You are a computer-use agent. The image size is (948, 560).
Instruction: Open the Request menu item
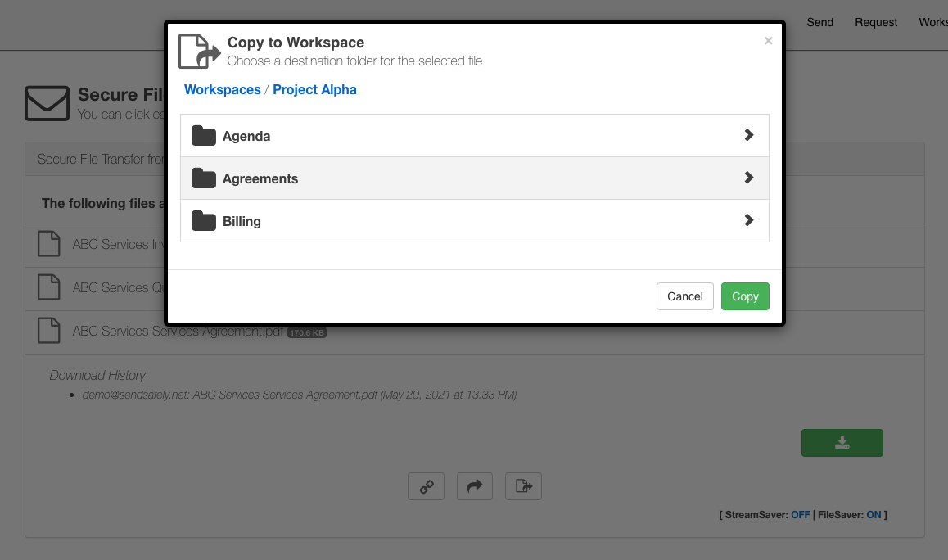click(876, 22)
